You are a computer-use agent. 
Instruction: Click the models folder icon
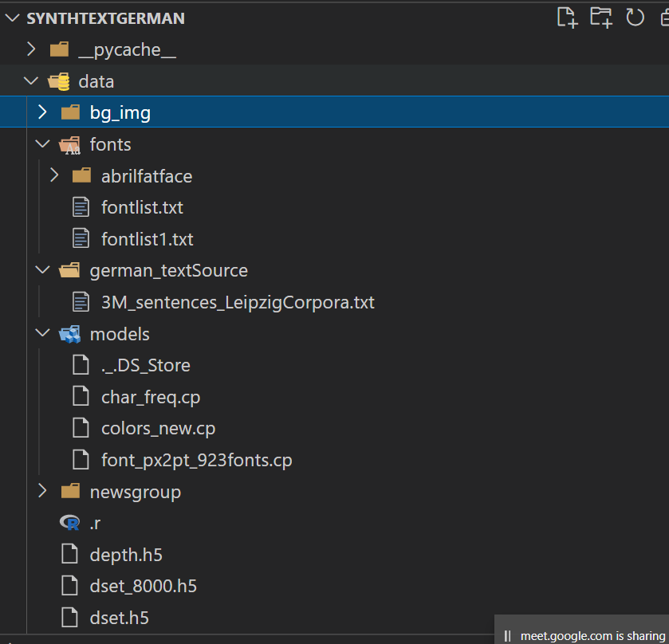pyautogui.click(x=69, y=333)
